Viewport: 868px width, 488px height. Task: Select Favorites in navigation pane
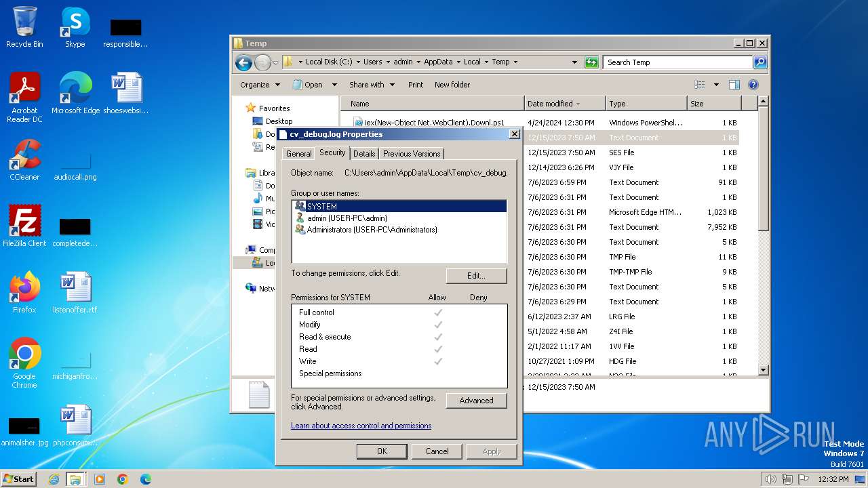274,108
